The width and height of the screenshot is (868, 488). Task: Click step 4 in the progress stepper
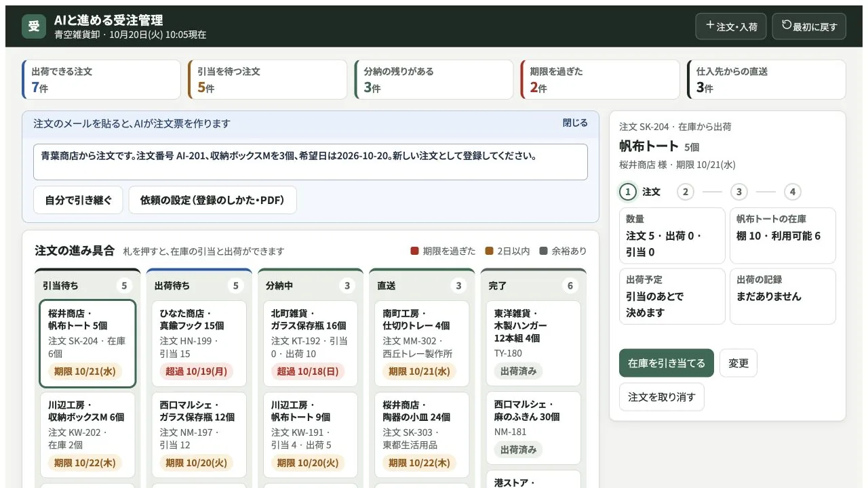pos(792,192)
